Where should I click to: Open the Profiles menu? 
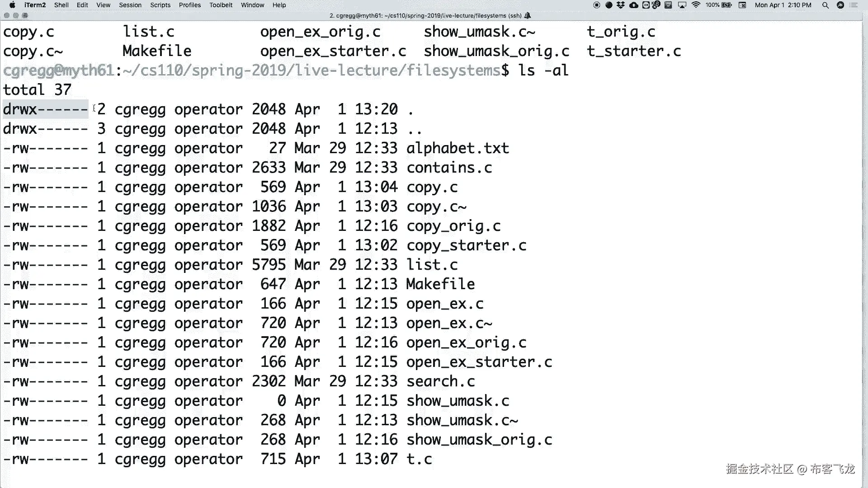(x=189, y=5)
